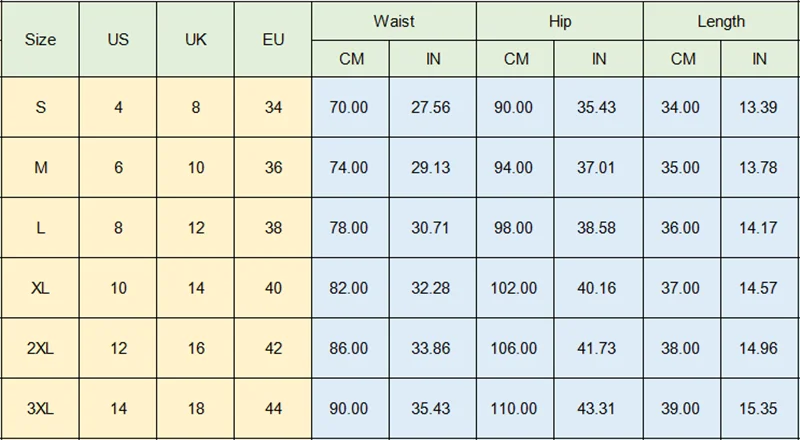Click the 43.31 hip inches cell

pyautogui.click(x=597, y=408)
